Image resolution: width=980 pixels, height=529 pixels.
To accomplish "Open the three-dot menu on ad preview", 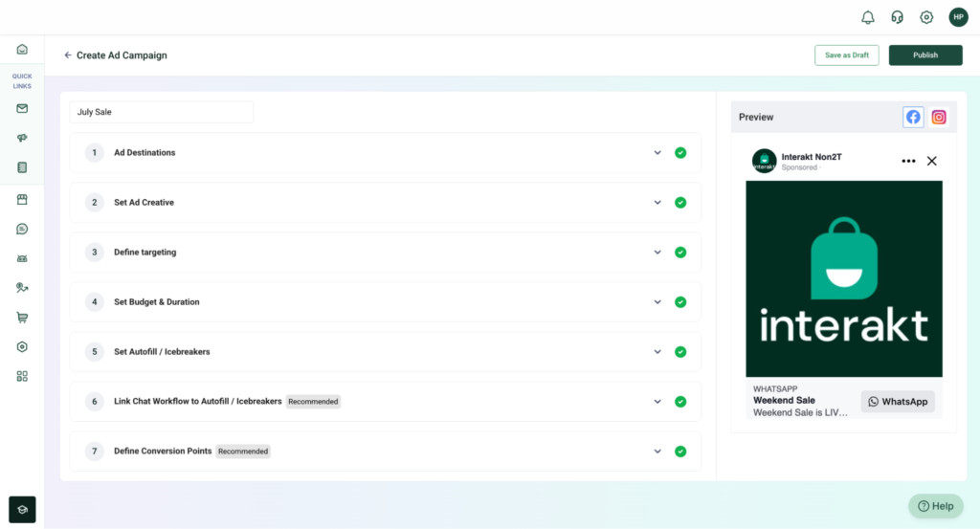I will coord(908,161).
